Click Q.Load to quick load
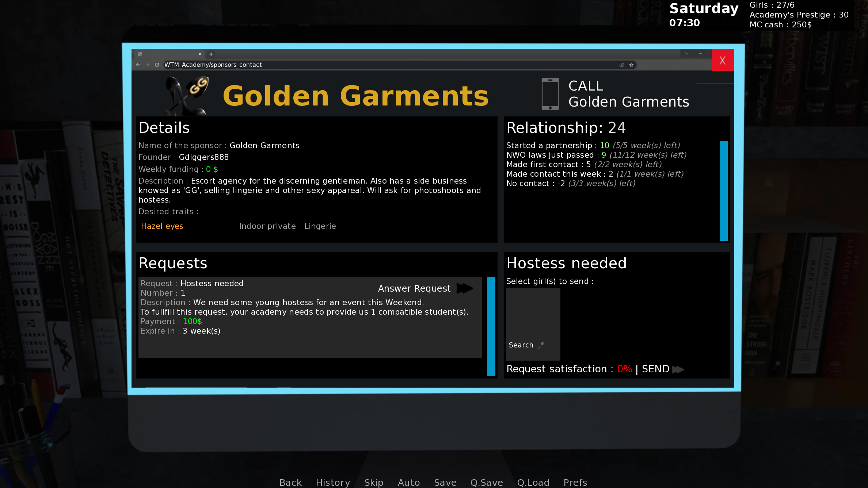Screen dimensions: 868x488 (533, 483)
